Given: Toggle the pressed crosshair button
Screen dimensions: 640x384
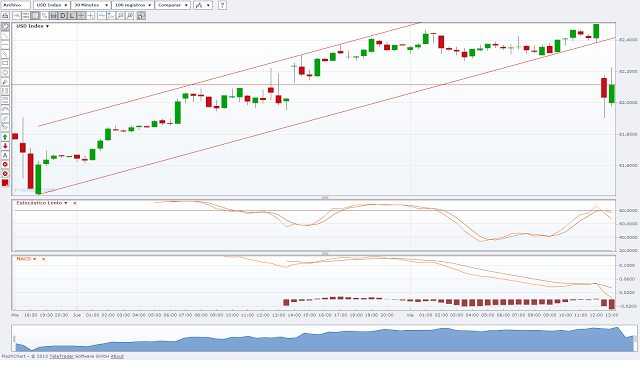Looking at the screenshot, I should click(81, 16).
